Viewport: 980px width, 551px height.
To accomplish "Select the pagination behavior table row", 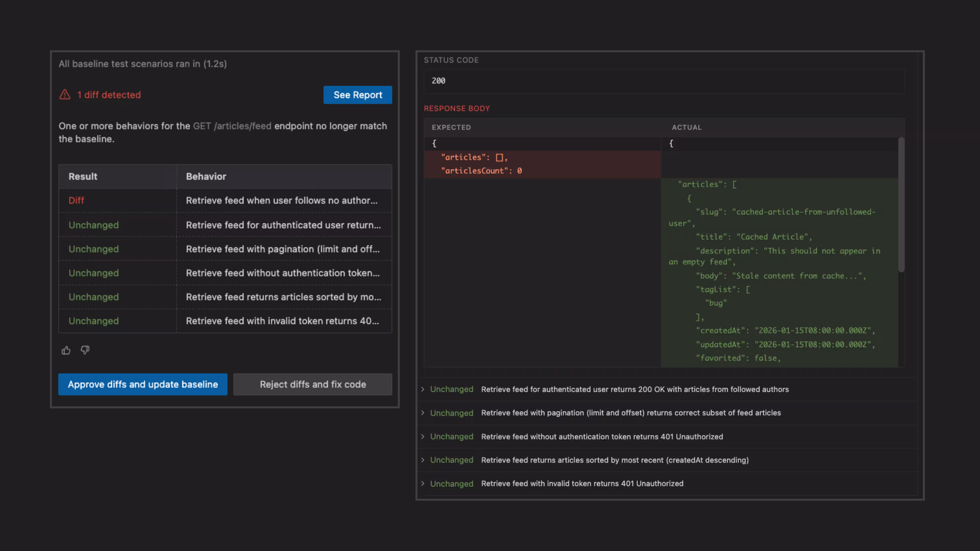I will (225, 249).
